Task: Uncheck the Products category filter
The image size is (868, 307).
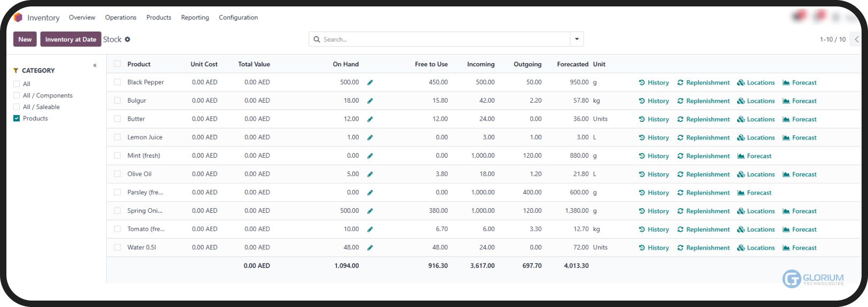Action: 17,118
